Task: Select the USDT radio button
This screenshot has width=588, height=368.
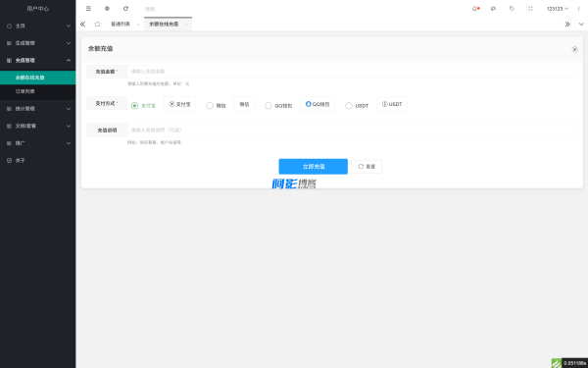Action: tap(349, 106)
